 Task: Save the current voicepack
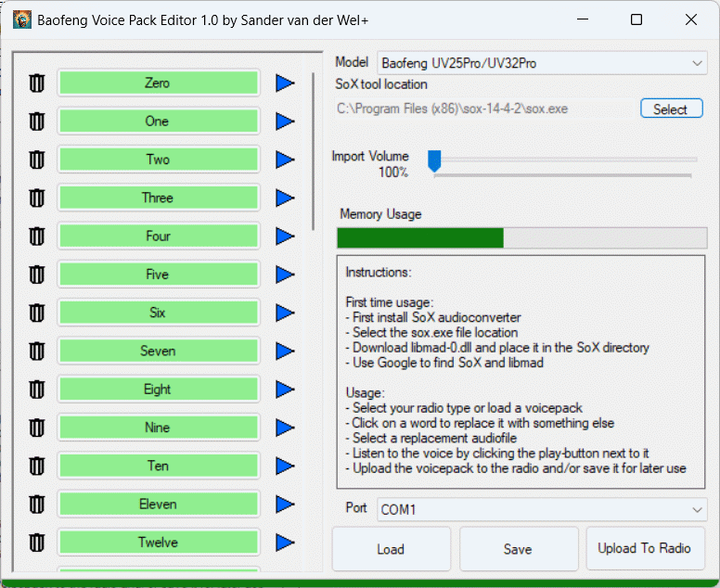518,549
